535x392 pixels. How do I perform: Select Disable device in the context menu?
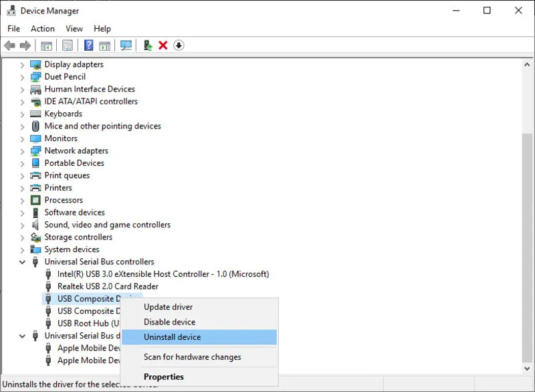(x=169, y=322)
